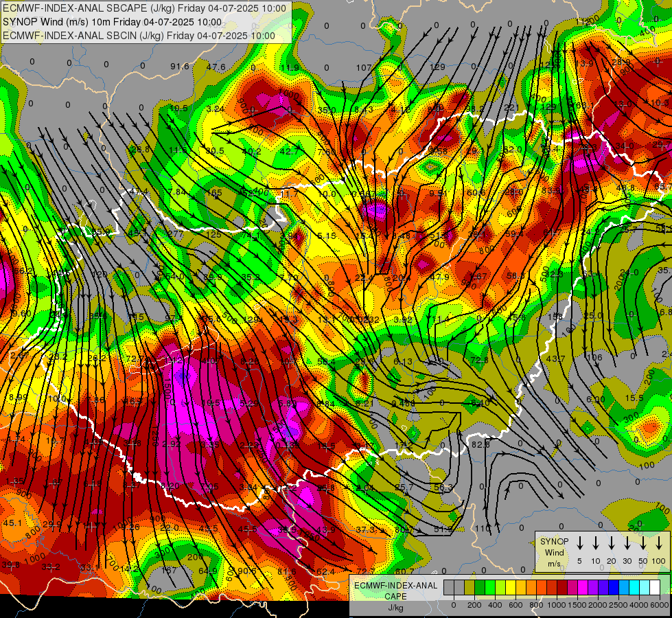This screenshot has height=618, width=672.
Task: Click the vertical '1500' contour label
Action: click(x=167, y=388)
